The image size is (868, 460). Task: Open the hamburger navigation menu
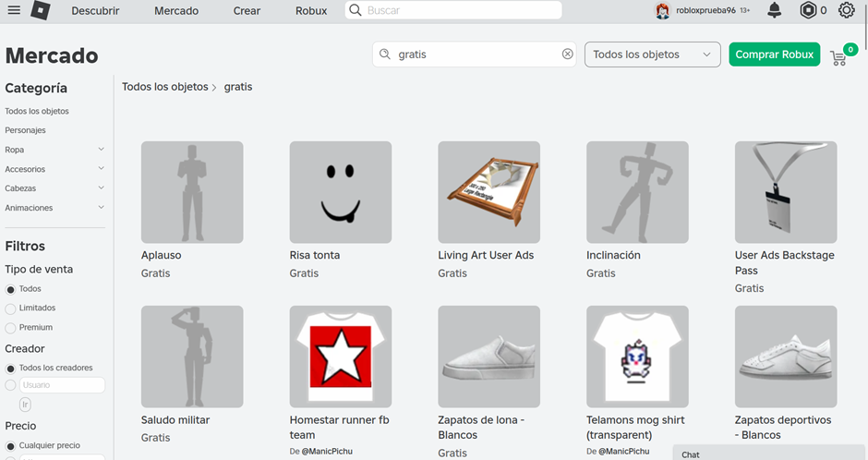point(14,10)
